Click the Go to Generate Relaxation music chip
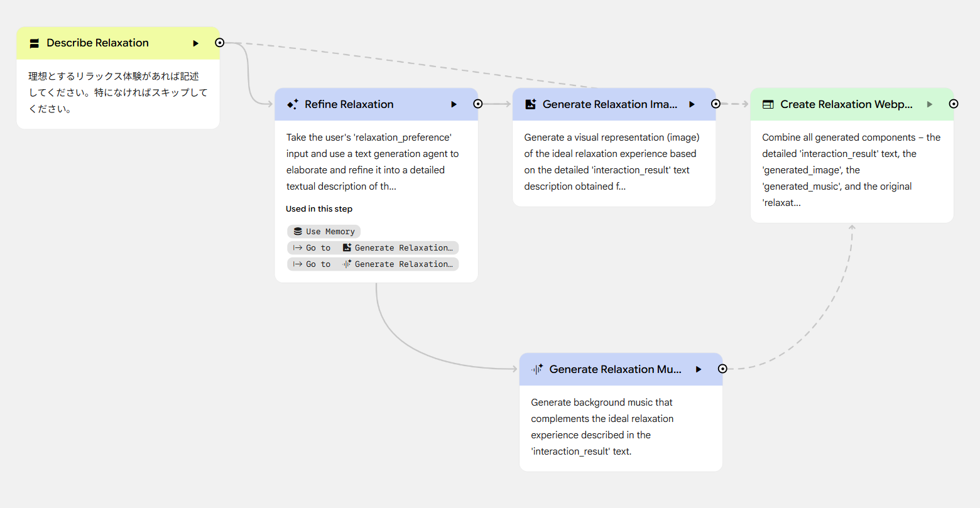The width and height of the screenshot is (980, 508). pos(373,264)
